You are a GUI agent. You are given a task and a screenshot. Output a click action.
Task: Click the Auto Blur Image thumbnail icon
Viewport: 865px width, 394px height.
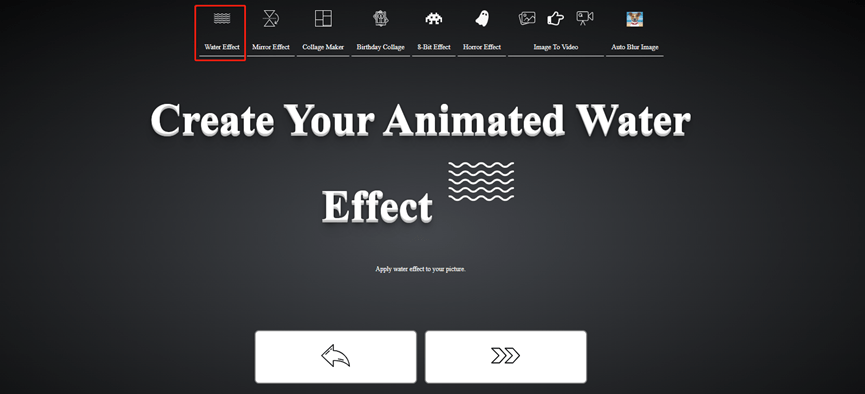click(x=634, y=19)
